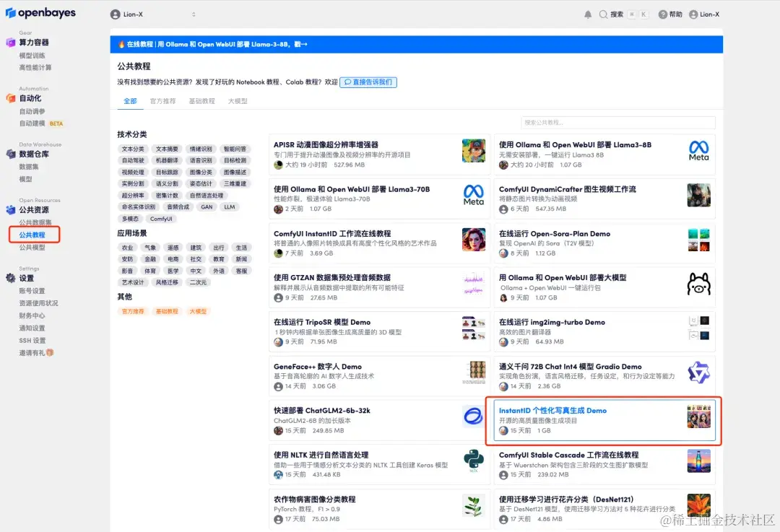Image resolution: width=780 pixels, height=532 pixels.
Task: Switch to the 基础教程 tab
Action: (201, 101)
